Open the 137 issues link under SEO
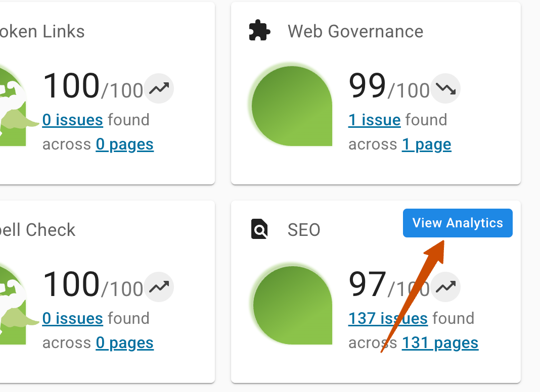The image size is (540, 392). click(388, 318)
